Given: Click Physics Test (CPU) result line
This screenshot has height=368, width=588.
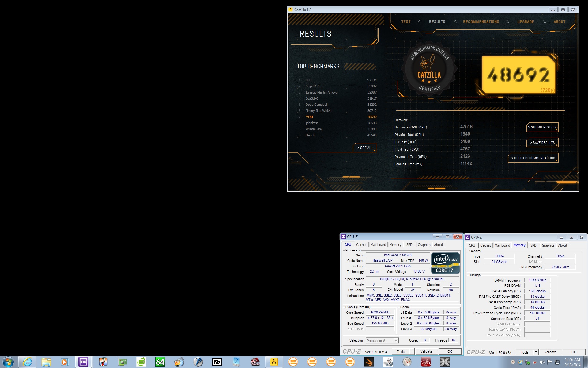Looking at the screenshot, I should (x=433, y=134).
